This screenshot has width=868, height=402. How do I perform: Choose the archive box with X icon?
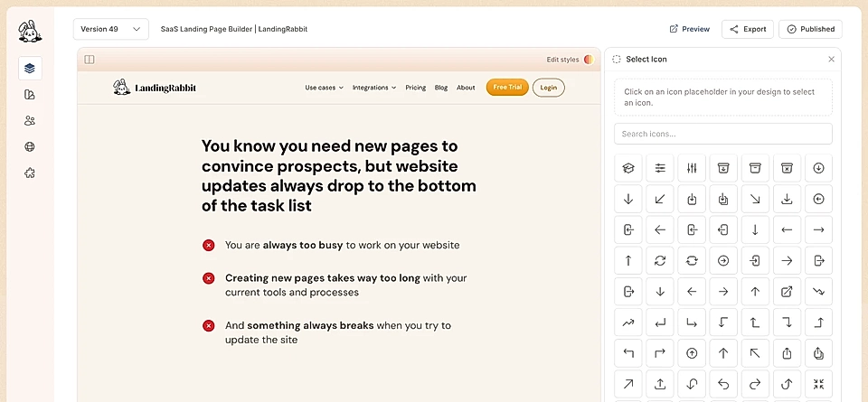coord(787,168)
